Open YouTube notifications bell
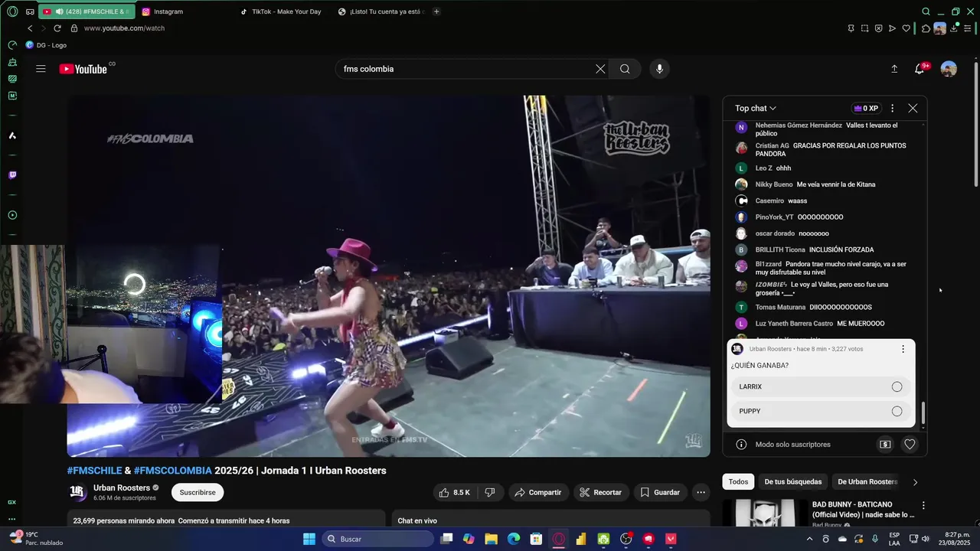Screen dimensions: 980x551 tap(920, 69)
